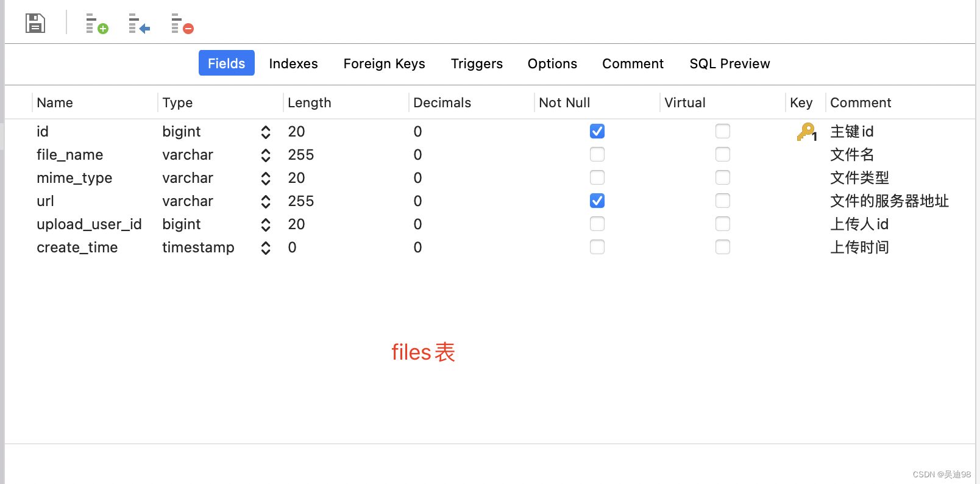Click the length value 20 for mime_type
980x484 pixels.
click(296, 178)
